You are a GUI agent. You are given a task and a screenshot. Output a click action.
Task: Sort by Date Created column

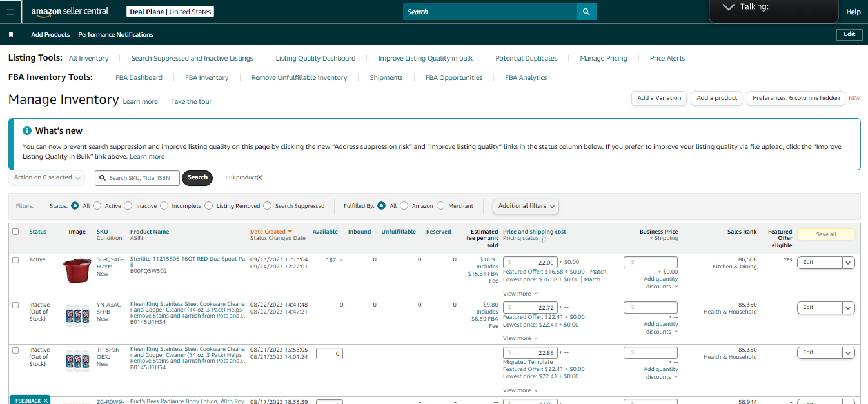coord(271,232)
